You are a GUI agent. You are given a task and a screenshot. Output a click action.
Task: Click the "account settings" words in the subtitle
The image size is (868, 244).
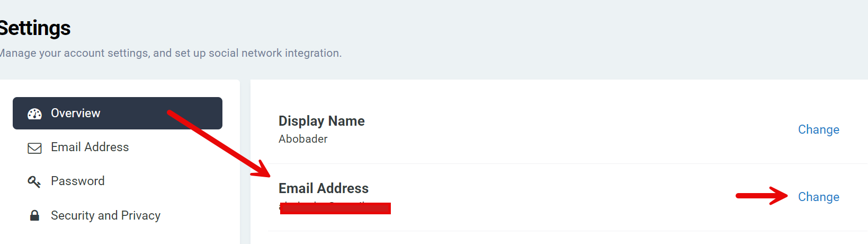pos(106,53)
